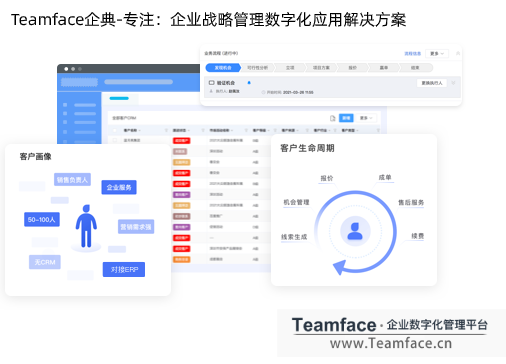
Task: Click the filter icon at the last table column
Action: click(378, 130)
